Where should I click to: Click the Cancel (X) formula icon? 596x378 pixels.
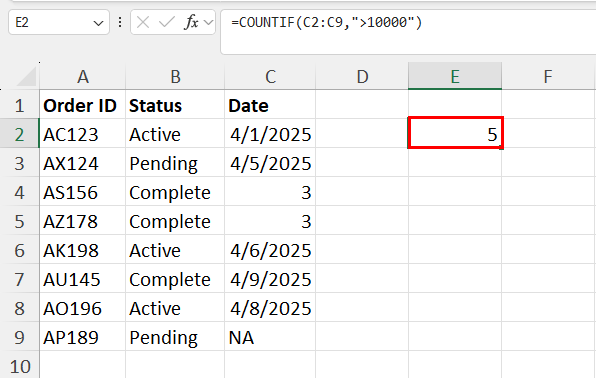click(143, 22)
